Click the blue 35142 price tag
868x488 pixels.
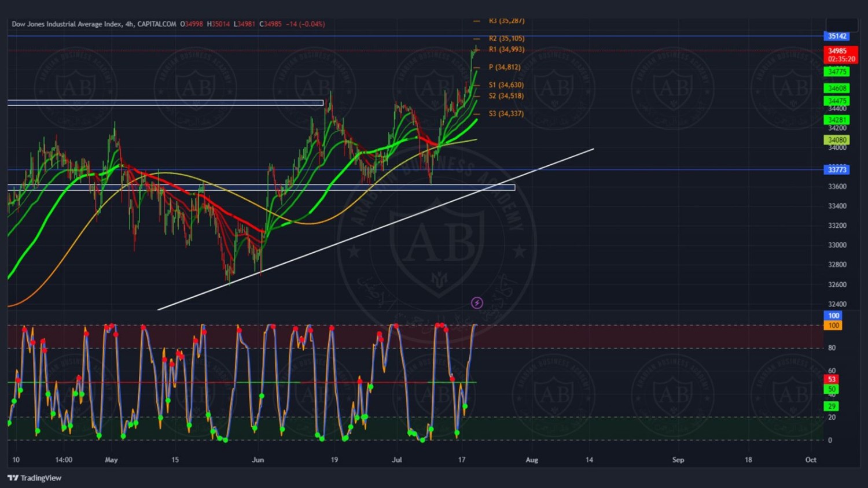click(x=837, y=36)
